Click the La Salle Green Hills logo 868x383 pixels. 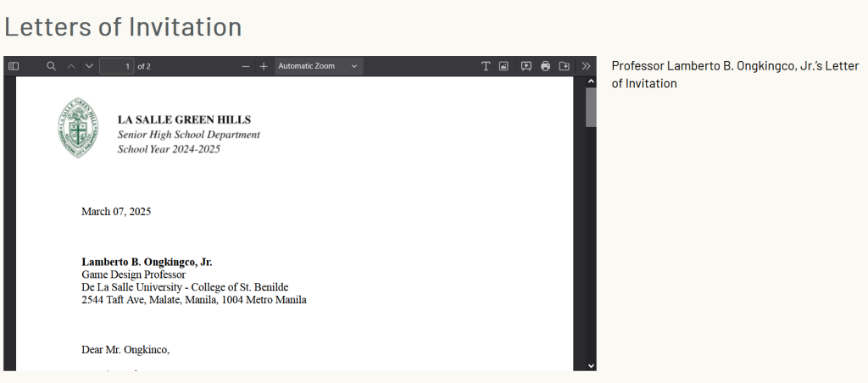[78, 128]
